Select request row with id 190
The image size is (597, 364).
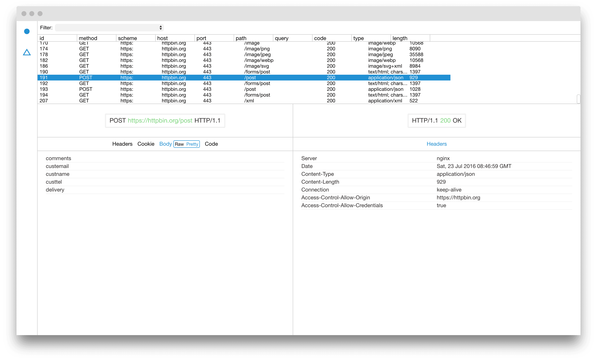[244, 72]
